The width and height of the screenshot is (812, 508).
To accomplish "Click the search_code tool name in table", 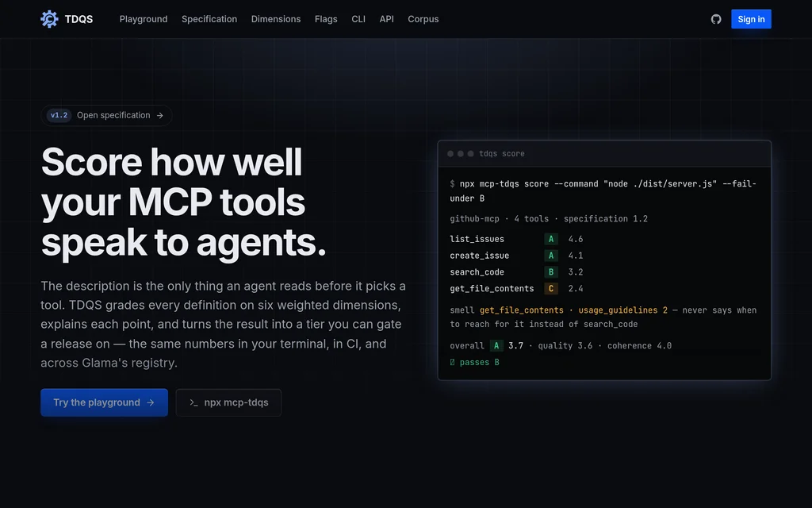I will coord(477,272).
